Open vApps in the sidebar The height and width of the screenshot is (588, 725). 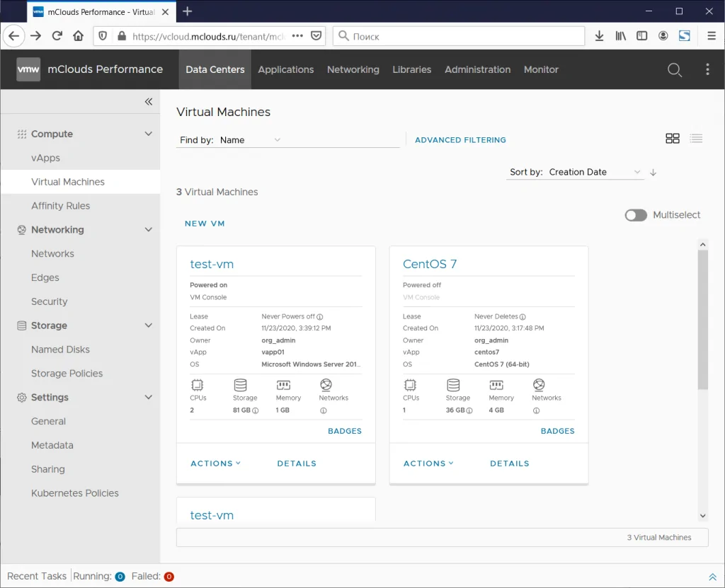pyautogui.click(x=46, y=158)
